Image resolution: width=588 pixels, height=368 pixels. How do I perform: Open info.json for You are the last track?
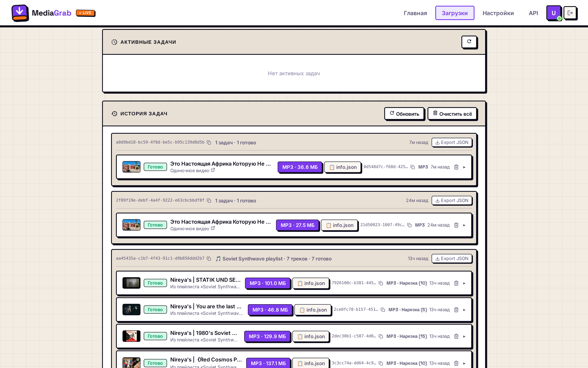(x=313, y=310)
